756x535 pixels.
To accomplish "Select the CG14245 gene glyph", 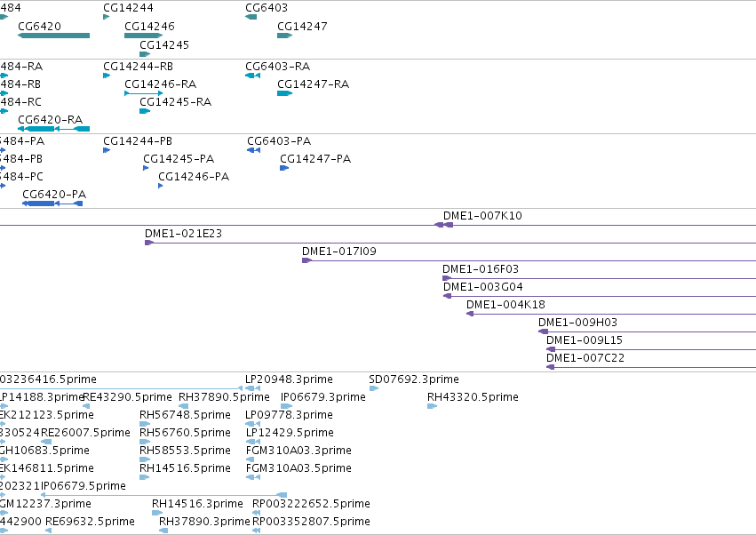I will pos(145,54).
